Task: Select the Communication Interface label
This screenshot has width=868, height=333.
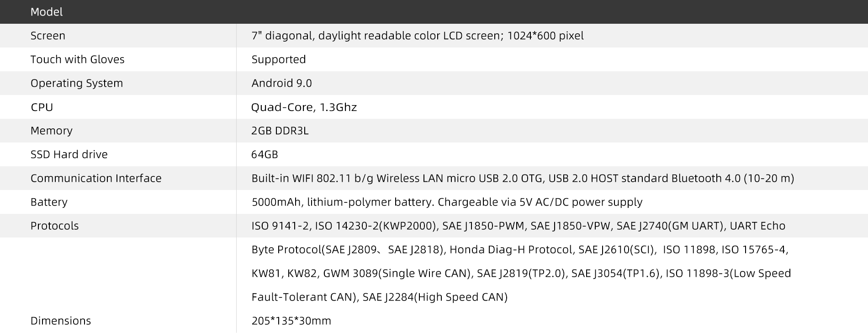Action: click(96, 178)
